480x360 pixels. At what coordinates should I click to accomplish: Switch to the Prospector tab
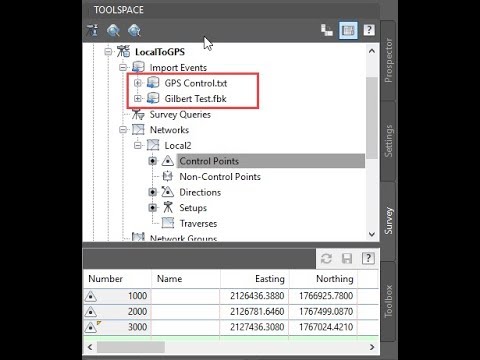[388, 60]
